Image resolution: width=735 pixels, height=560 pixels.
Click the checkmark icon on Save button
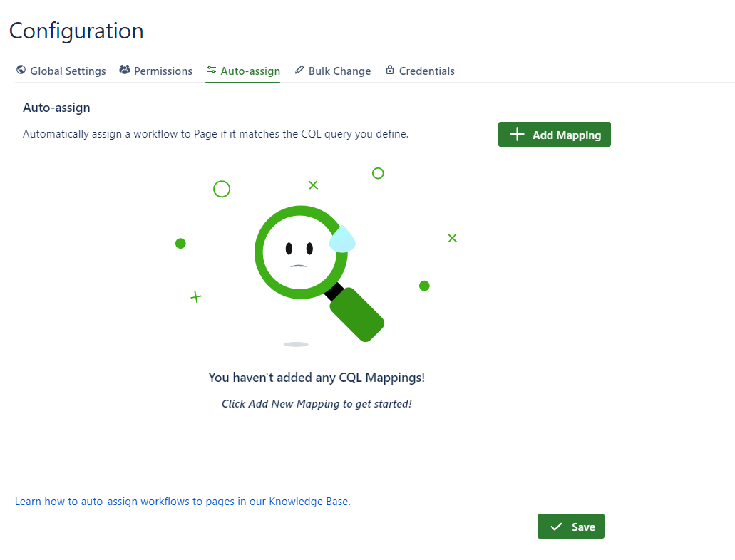tap(556, 527)
